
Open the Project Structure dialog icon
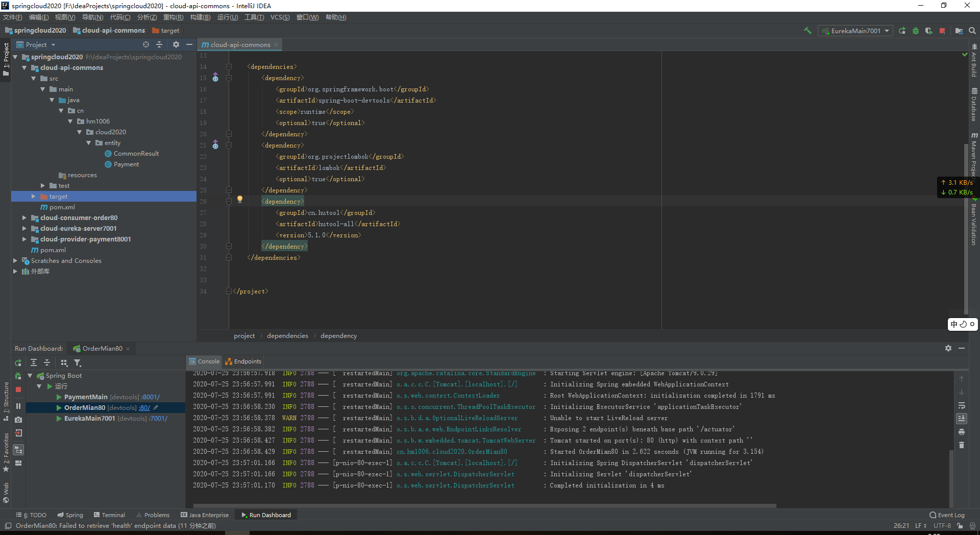(959, 31)
